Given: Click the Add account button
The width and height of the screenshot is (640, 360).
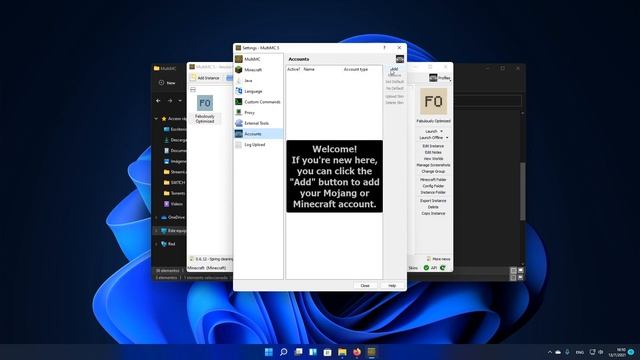Looking at the screenshot, I should (394, 69).
